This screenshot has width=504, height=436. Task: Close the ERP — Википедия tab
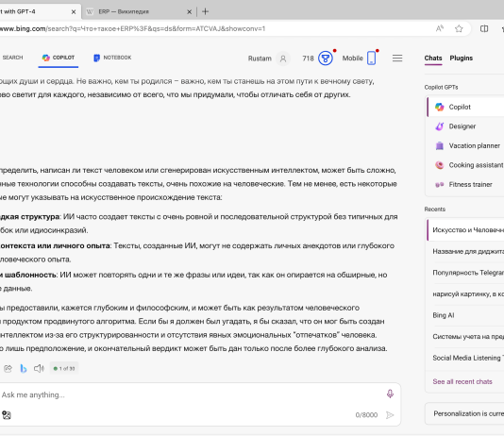(190, 12)
